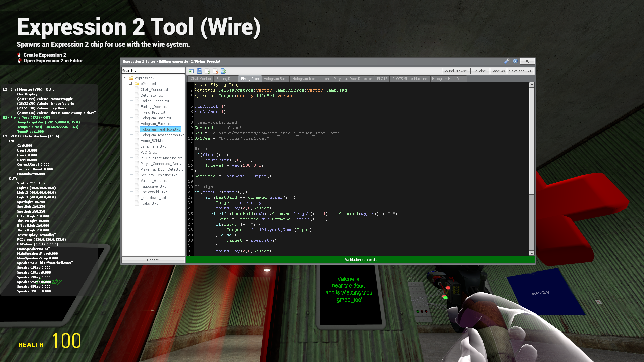Click the reload file icon with green arrows
This screenshot has height=362, width=644.
[223, 71]
